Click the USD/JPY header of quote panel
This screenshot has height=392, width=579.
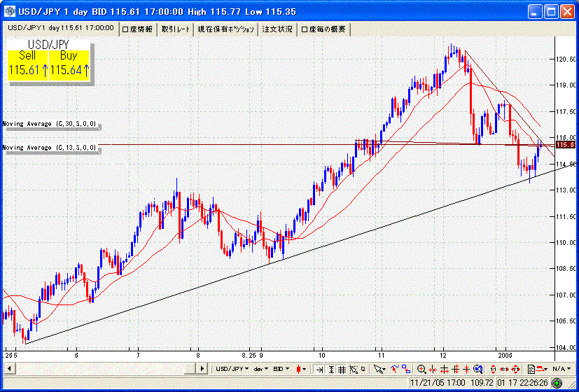(48, 45)
